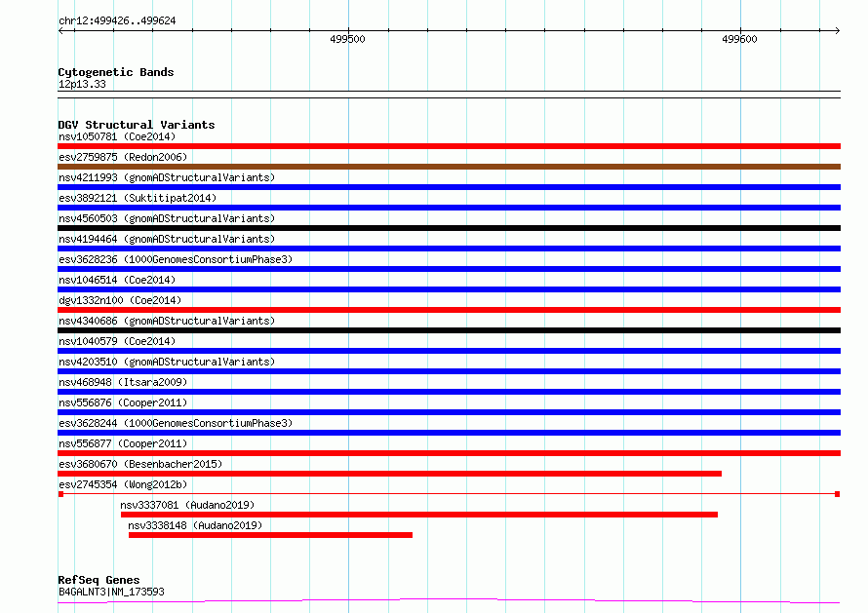Click blue bar under esv3628244
Viewport: 868px width, 613px height.
pos(449,433)
